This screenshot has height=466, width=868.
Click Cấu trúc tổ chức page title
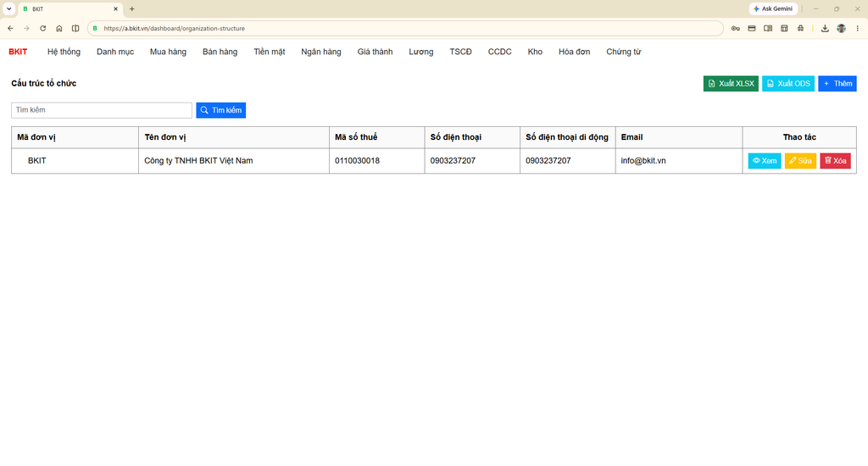click(44, 84)
